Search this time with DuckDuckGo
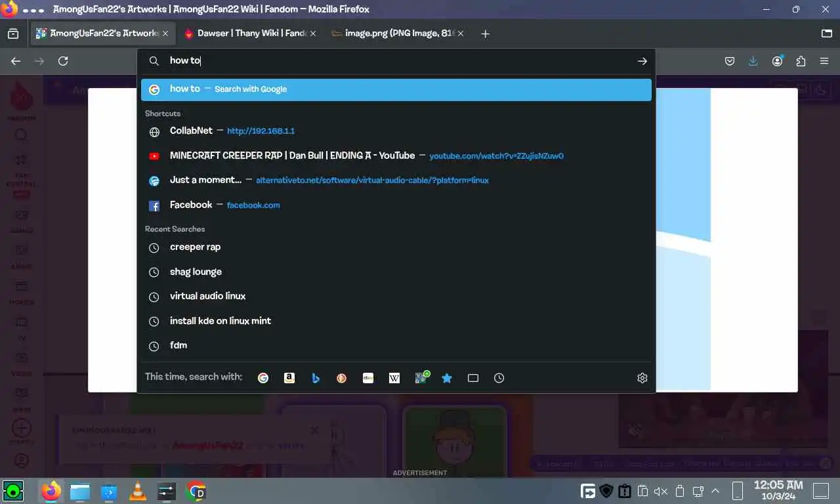The image size is (840, 504). pyautogui.click(x=342, y=378)
